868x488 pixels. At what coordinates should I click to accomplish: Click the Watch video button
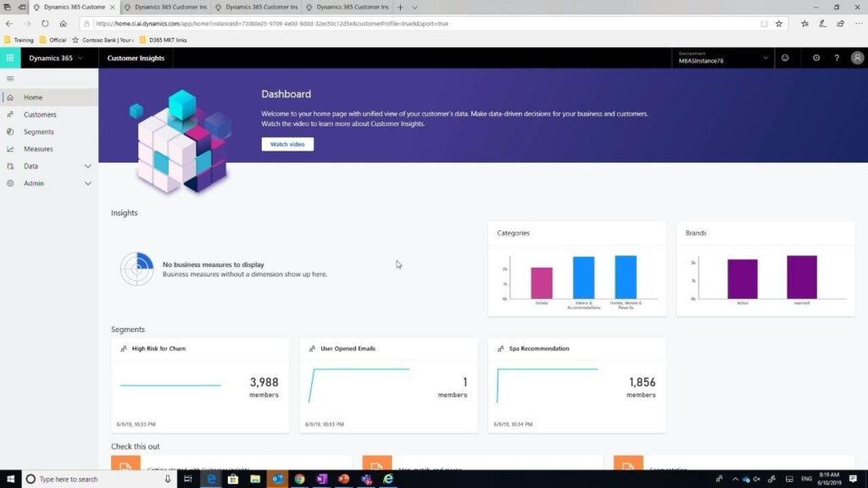coord(287,144)
